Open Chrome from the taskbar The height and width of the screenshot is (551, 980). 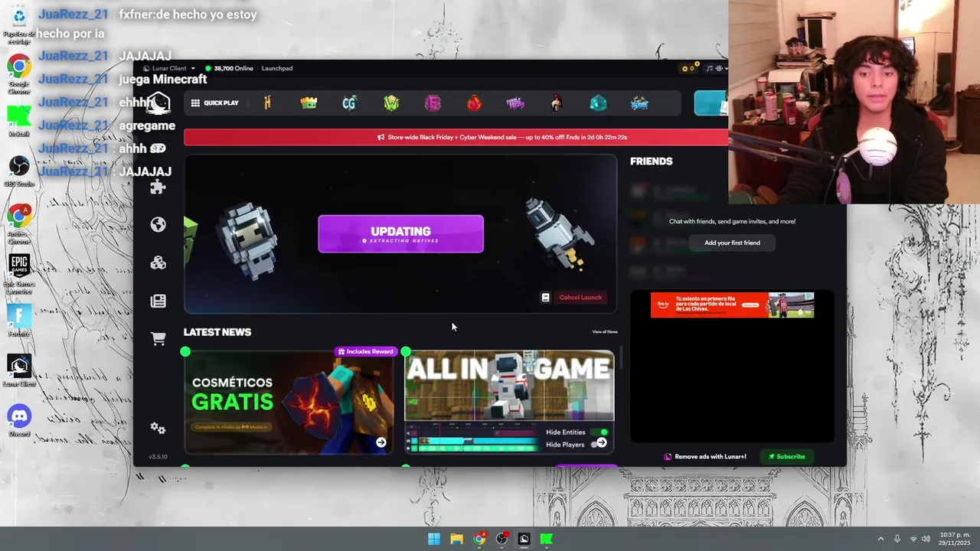click(x=479, y=539)
